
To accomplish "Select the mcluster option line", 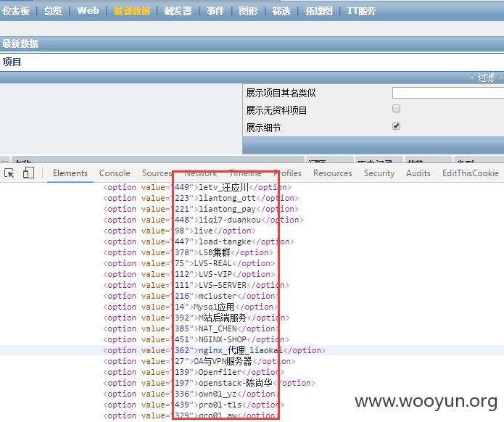I will [191, 296].
